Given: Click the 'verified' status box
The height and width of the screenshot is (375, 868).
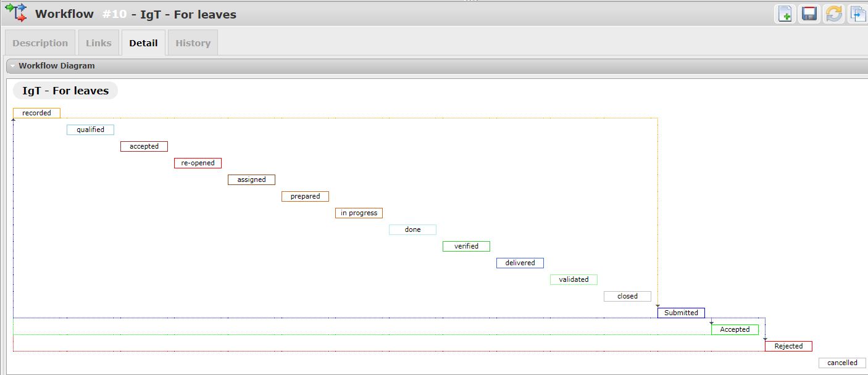Looking at the screenshot, I should pyautogui.click(x=466, y=246).
